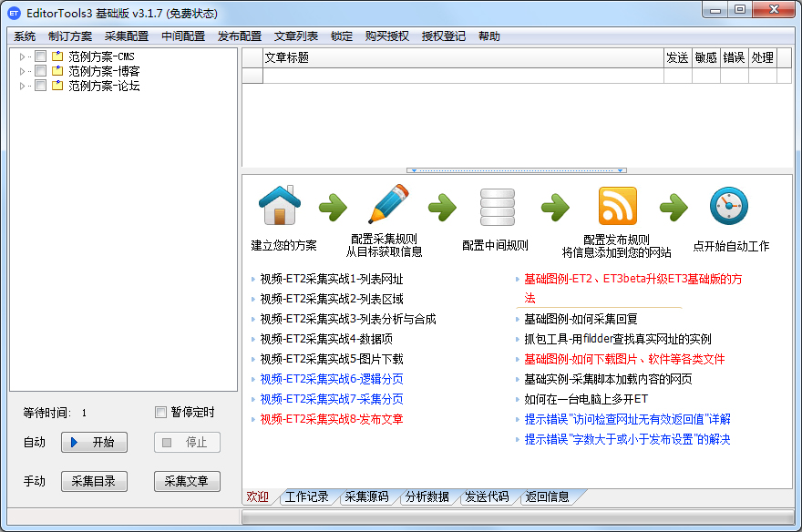802x532 pixels.
Task: Expand the 范例方案-博客 tree node
Action: tap(22, 71)
